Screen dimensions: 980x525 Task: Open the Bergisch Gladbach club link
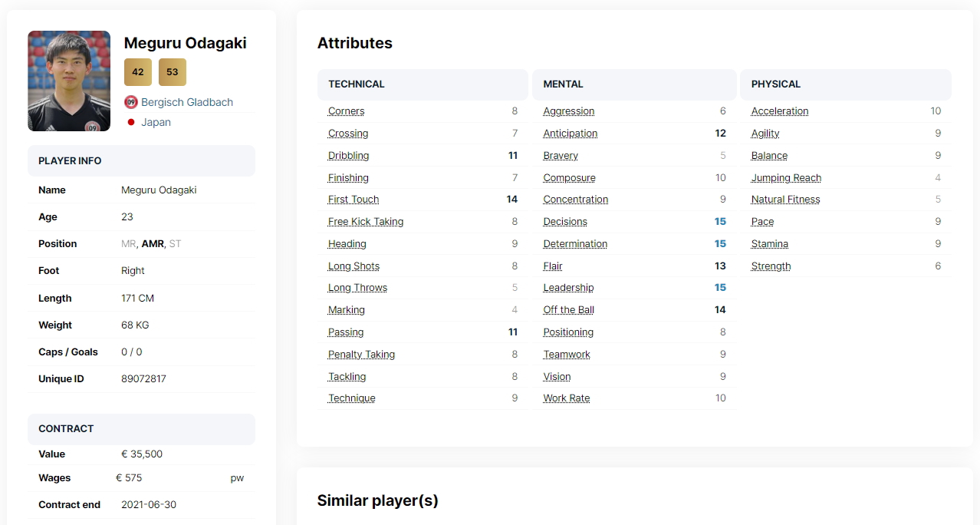[187, 102]
